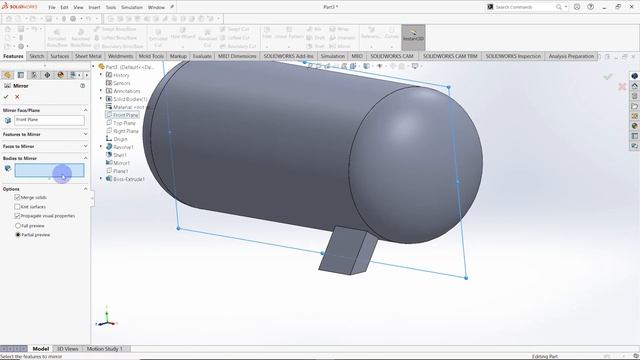Switch to the Sketch tab

(x=36, y=56)
